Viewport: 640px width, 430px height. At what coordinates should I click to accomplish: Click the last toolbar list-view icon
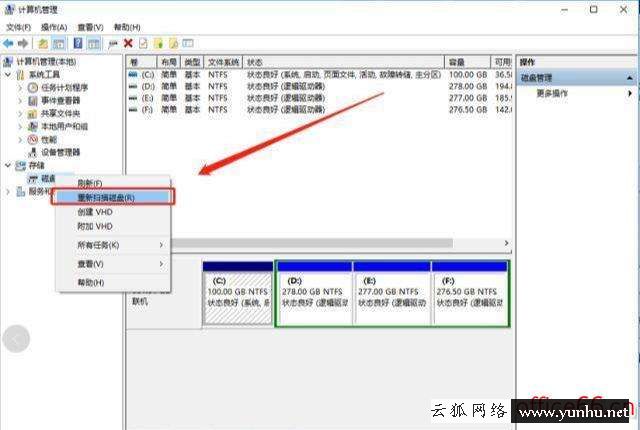(188, 43)
